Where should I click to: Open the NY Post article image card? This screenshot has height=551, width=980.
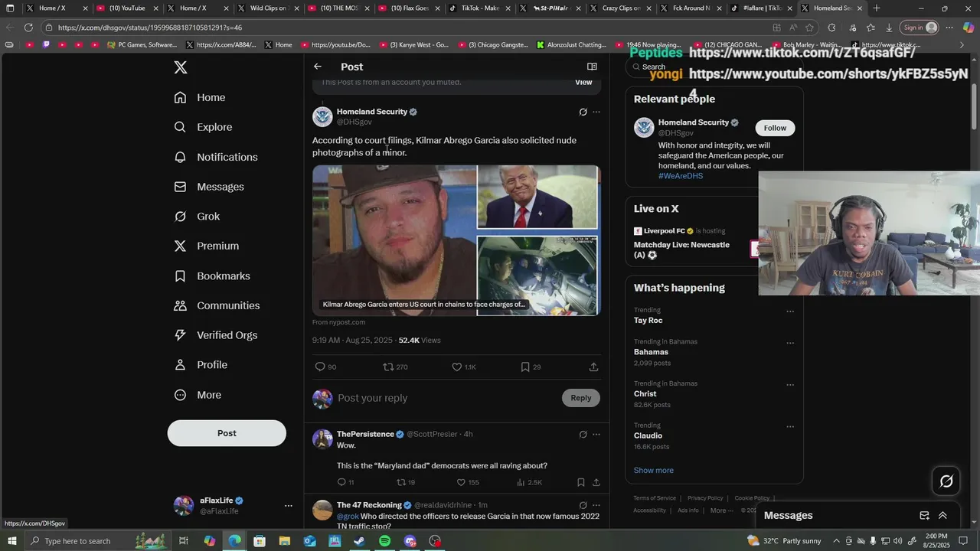tap(456, 240)
